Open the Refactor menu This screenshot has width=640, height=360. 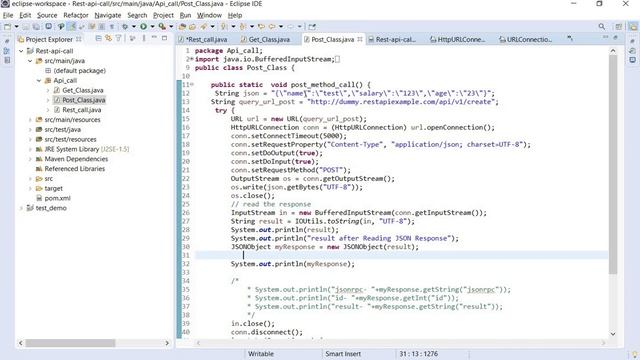(76, 15)
